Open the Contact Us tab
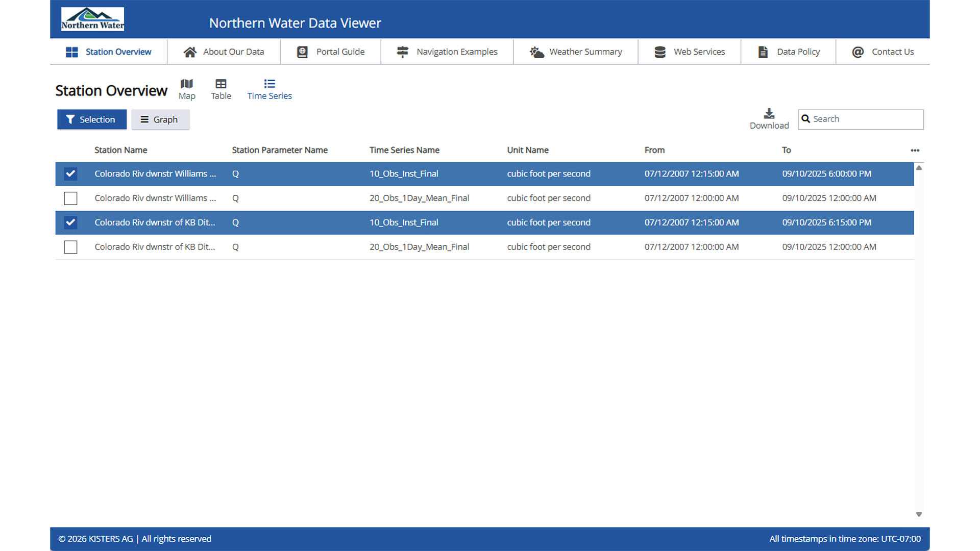The width and height of the screenshot is (980, 551). click(x=883, y=52)
